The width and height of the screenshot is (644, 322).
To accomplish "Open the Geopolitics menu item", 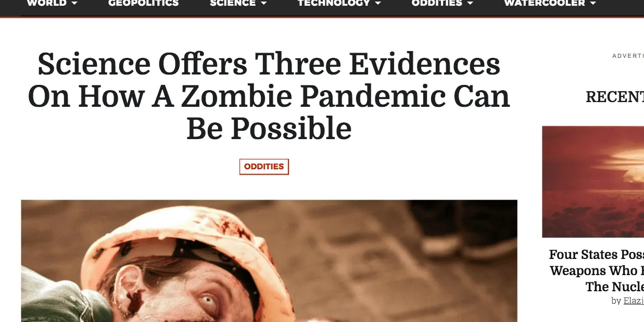I will pos(143,3).
